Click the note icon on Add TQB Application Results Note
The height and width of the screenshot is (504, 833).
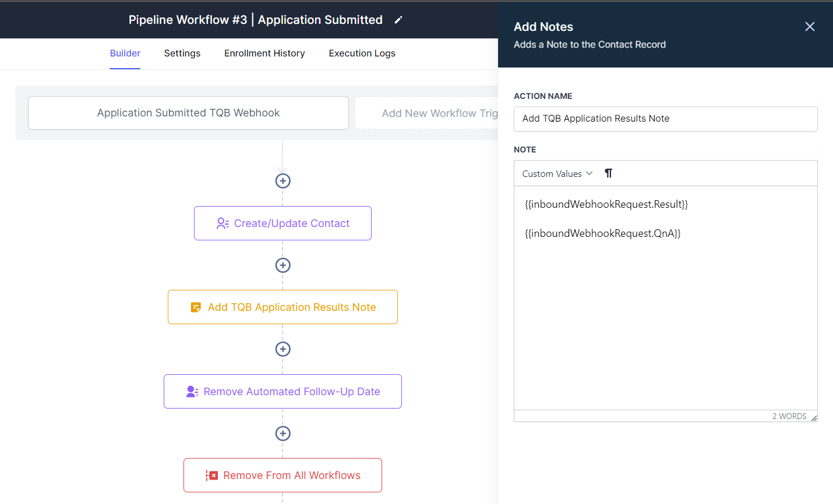(x=196, y=307)
